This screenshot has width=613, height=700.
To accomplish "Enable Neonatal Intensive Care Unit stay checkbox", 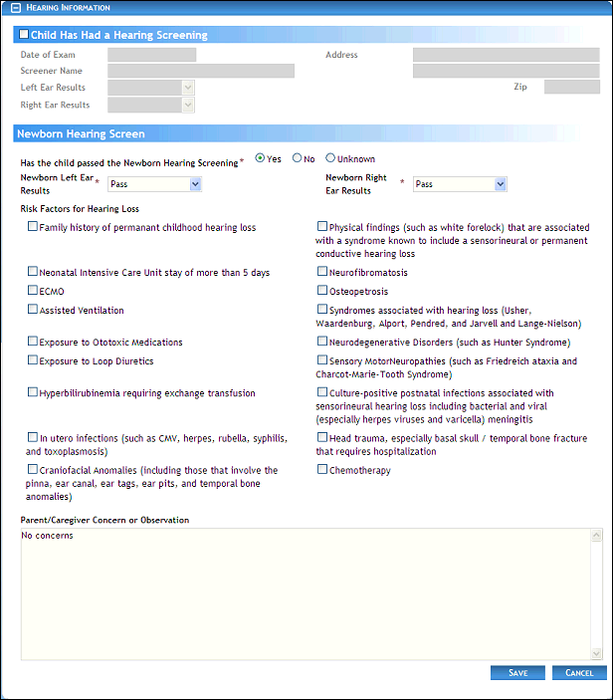I will (x=33, y=272).
